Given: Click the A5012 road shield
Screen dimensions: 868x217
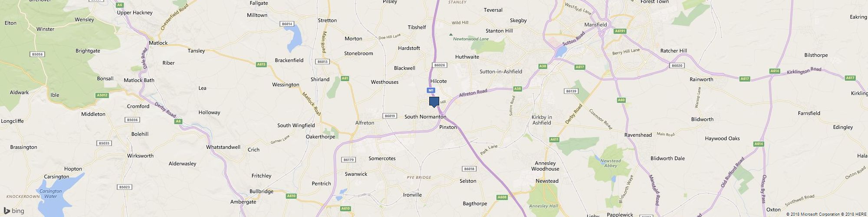Looking at the screenshot, I should click(x=102, y=95).
